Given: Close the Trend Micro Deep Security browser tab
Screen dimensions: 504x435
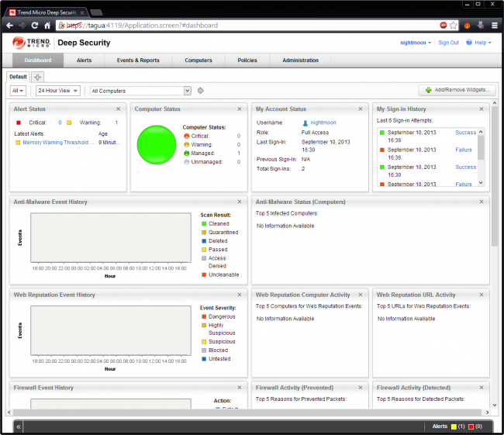Looking at the screenshot, I should [x=82, y=12].
